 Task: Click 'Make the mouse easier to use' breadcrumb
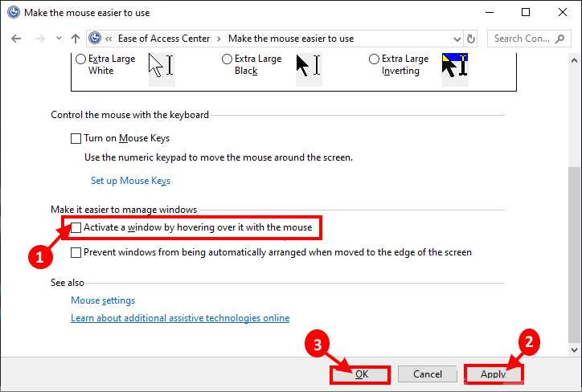[291, 39]
